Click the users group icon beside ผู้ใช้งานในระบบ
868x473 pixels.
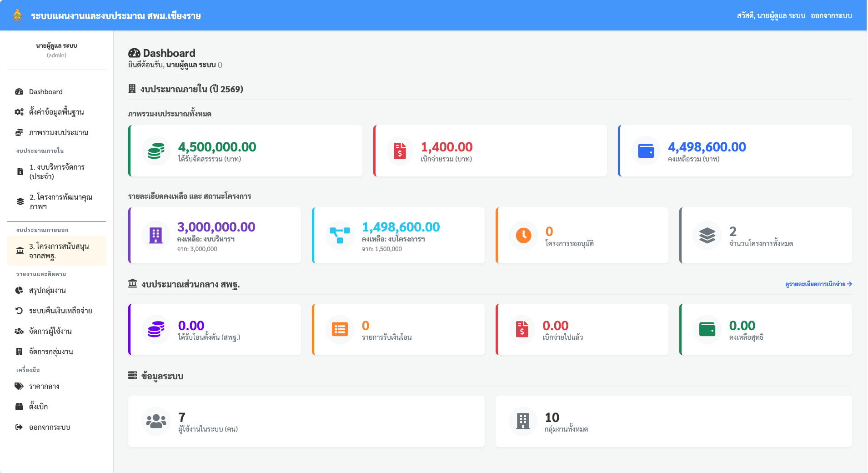[x=156, y=421]
